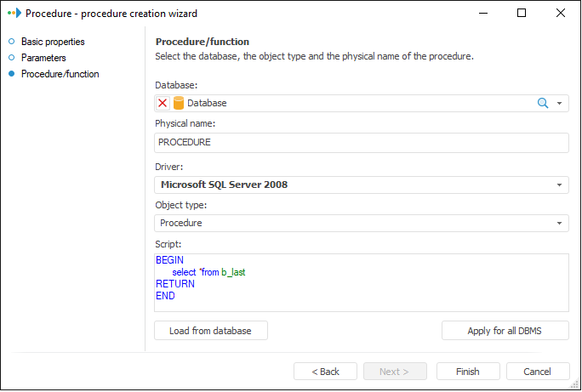This screenshot has width=582, height=392.
Task: Click the Back button
Action: [x=325, y=372]
